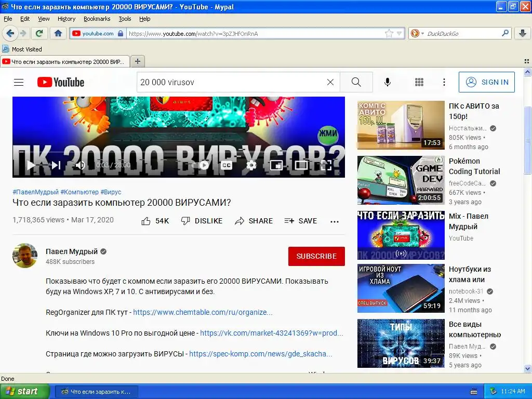The height and width of the screenshot is (399, 532).
Task: Click the SHARE button
Action: click(254, 221)
